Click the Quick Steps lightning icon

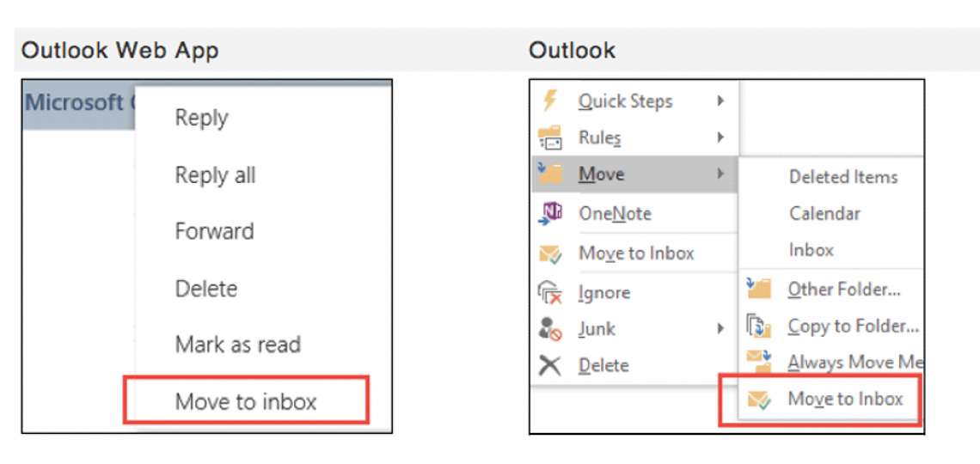[x=550, y=101]
